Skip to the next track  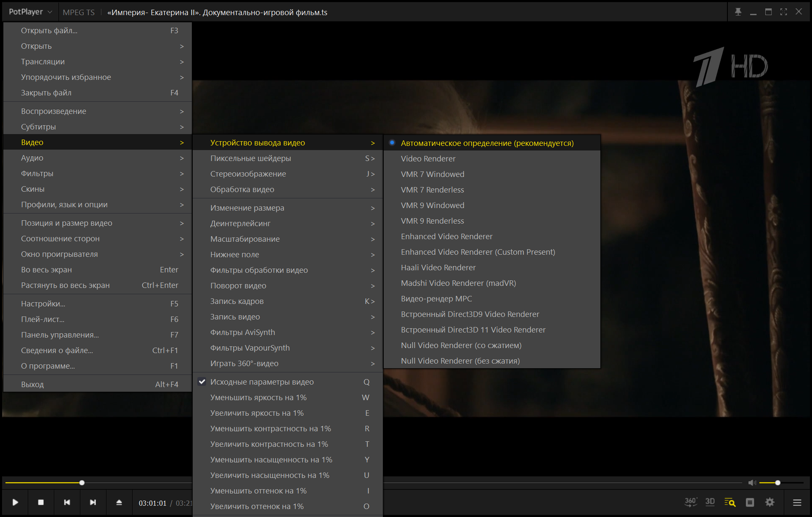[x=93, y=502]
